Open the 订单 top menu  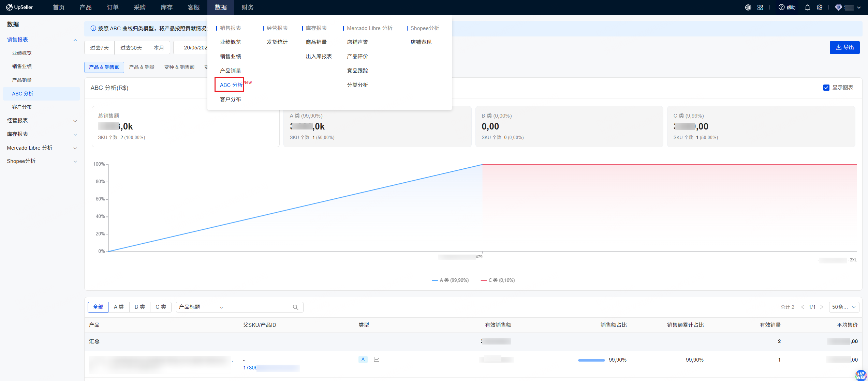[x=113, y=7]
